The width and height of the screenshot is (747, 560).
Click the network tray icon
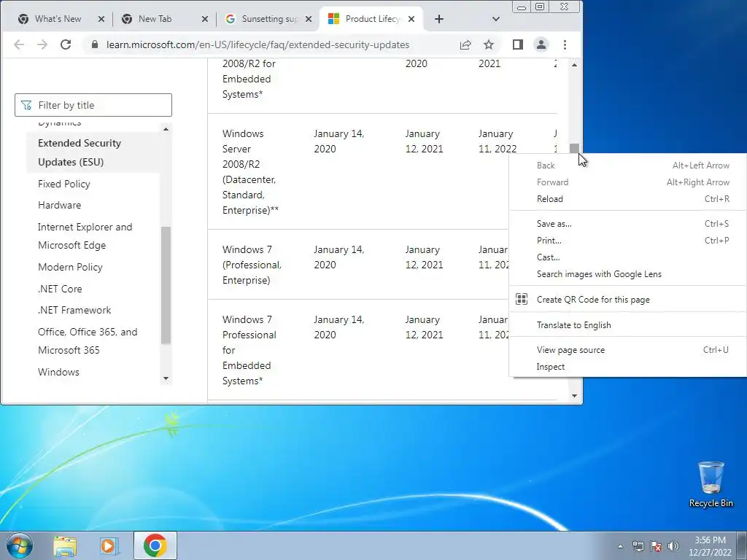click(x=638, y=546)
